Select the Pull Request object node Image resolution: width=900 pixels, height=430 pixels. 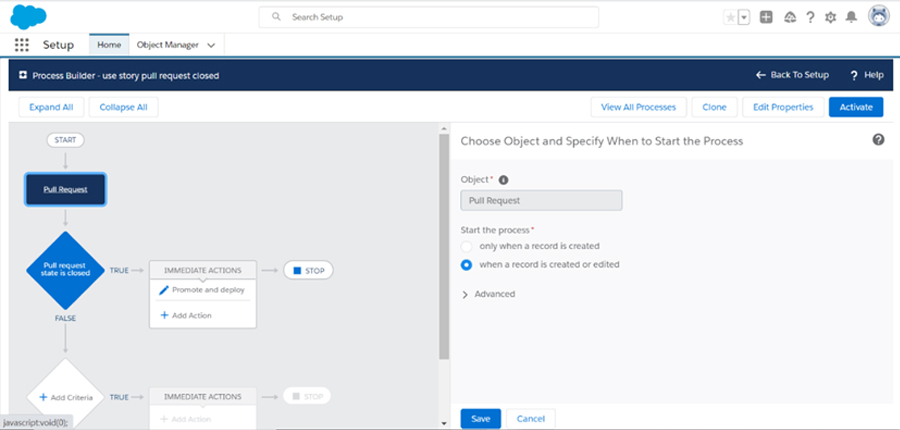(x=65, y=189)
